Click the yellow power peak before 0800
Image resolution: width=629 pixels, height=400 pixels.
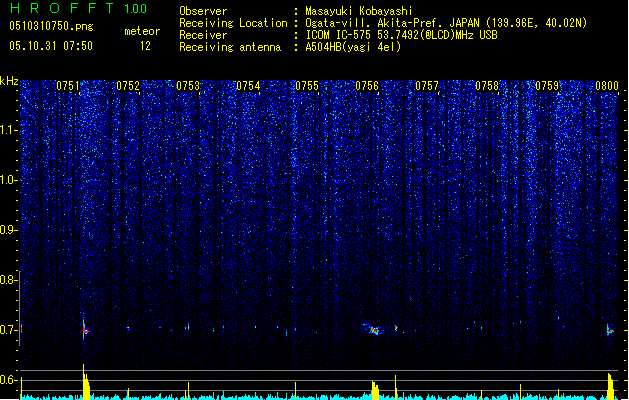[x=611, y=386]
